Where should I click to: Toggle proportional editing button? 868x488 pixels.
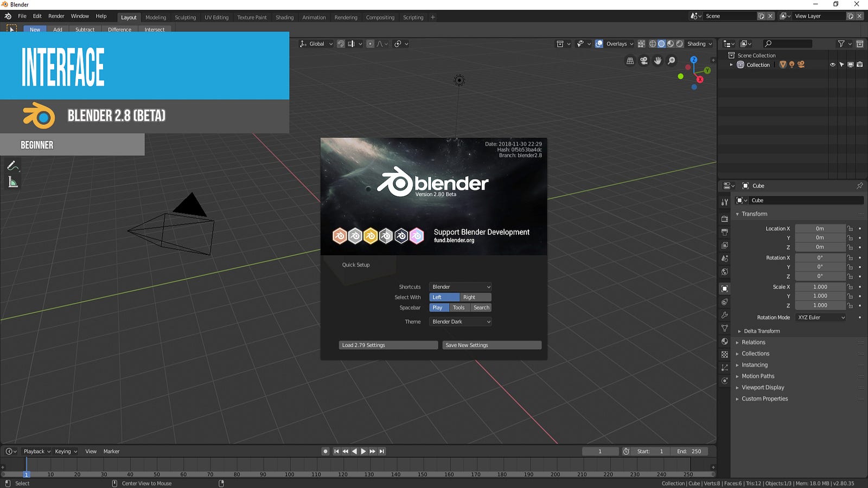(x=370, y=44)
